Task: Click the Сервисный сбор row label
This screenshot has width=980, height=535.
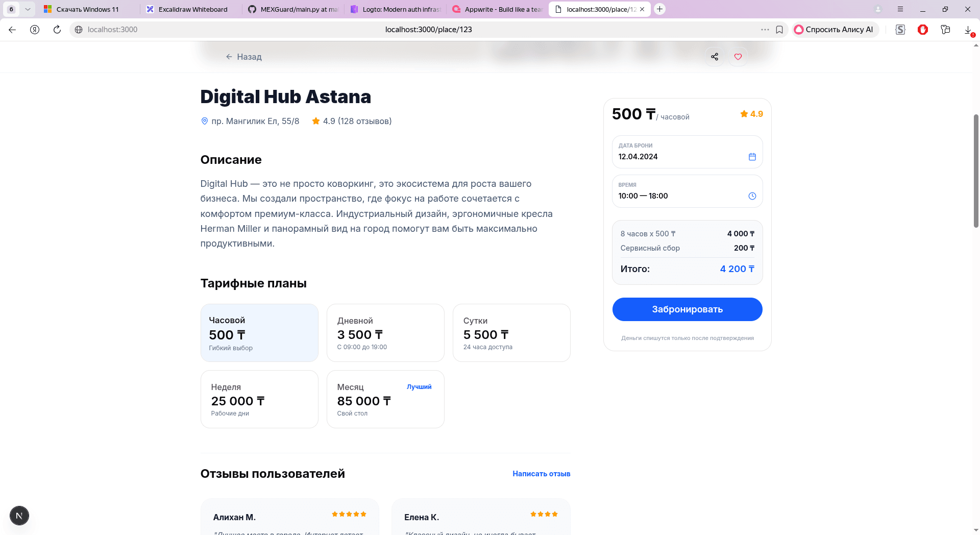Action: pyautogui.click(x=650, y=248)
